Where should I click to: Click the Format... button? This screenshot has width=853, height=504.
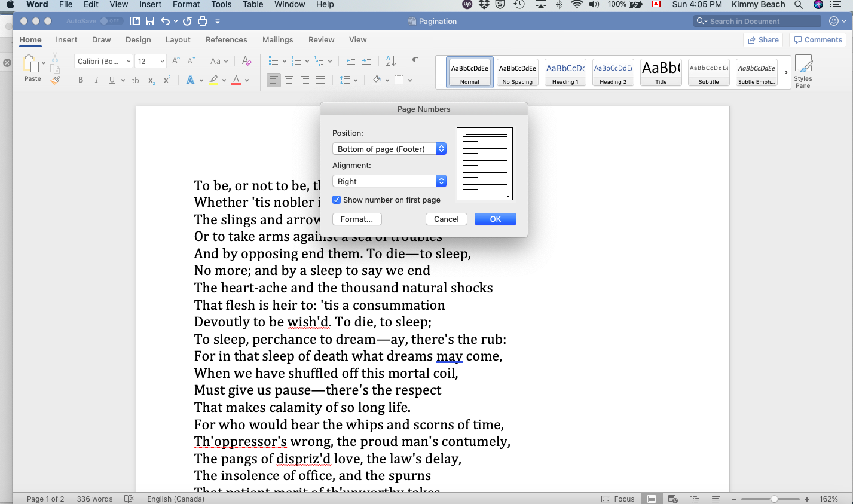[357, 219]
